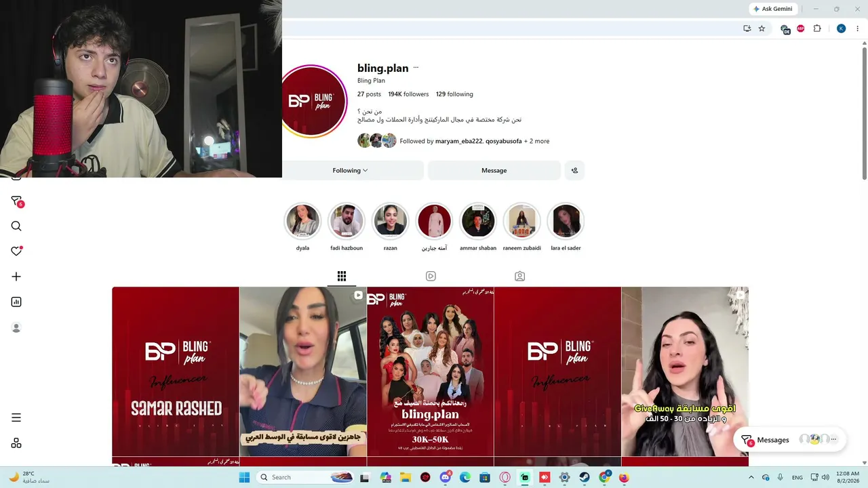Open the microphone tray icon
This screenshot has height=488, width=868.
[x=781, y=477]
